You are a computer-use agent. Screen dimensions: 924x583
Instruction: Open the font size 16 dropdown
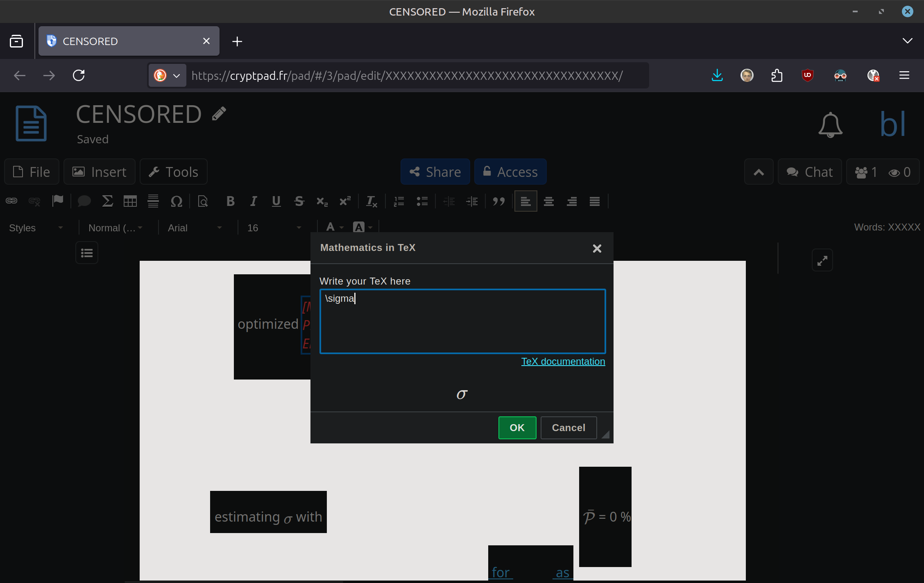point(274,228)
